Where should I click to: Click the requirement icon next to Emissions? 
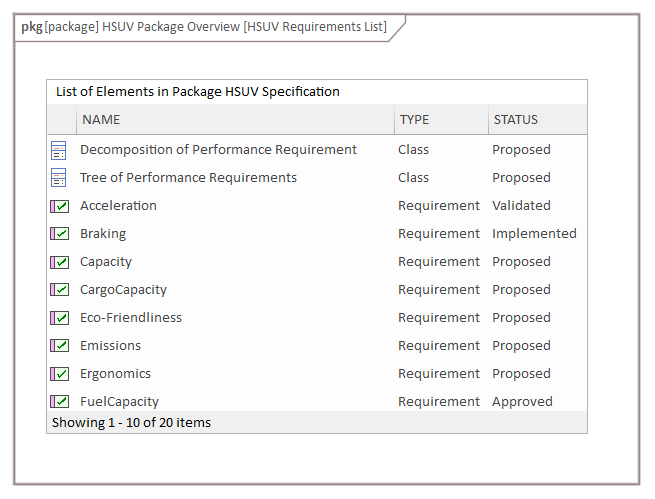click(x=59, y=346)
